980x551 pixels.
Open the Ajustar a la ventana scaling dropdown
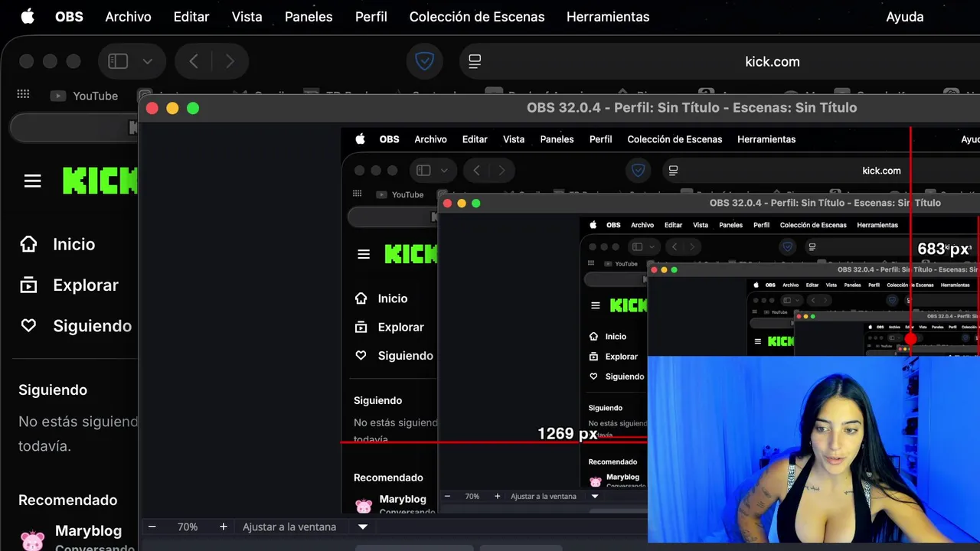coord(305,527)
